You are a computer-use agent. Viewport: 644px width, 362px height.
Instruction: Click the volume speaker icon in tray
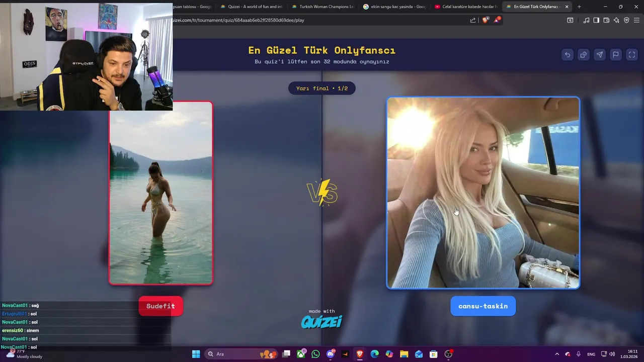coord(612,354)
